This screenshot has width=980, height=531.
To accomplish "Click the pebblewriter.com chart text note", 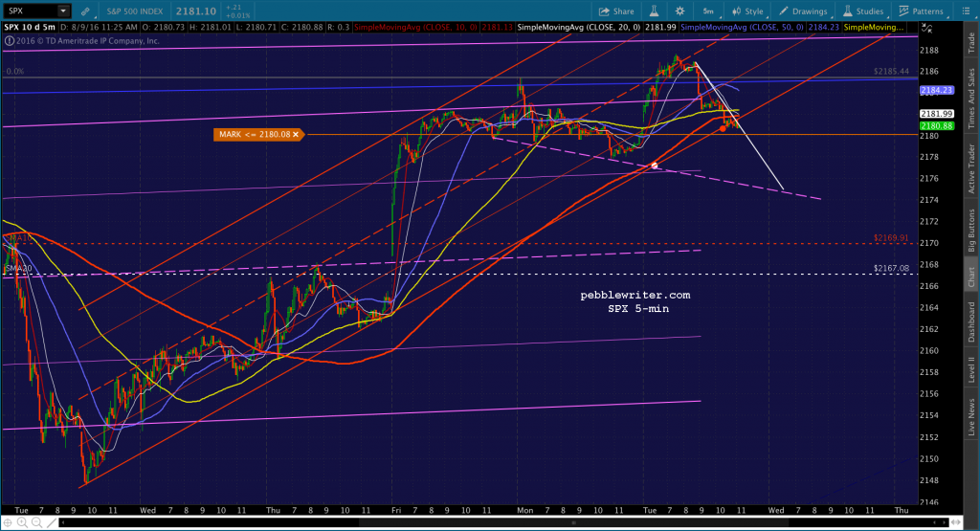I will tap(635, 295).
